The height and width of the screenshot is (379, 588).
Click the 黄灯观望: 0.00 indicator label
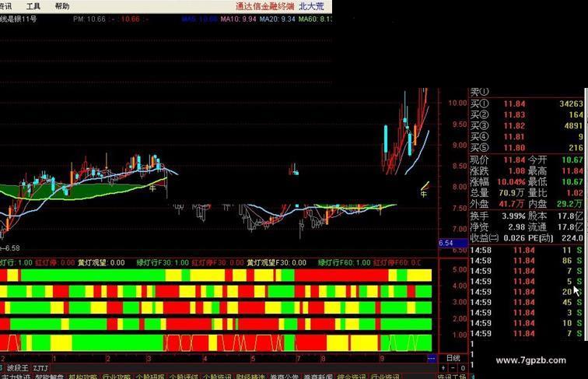tap(101, 263)
